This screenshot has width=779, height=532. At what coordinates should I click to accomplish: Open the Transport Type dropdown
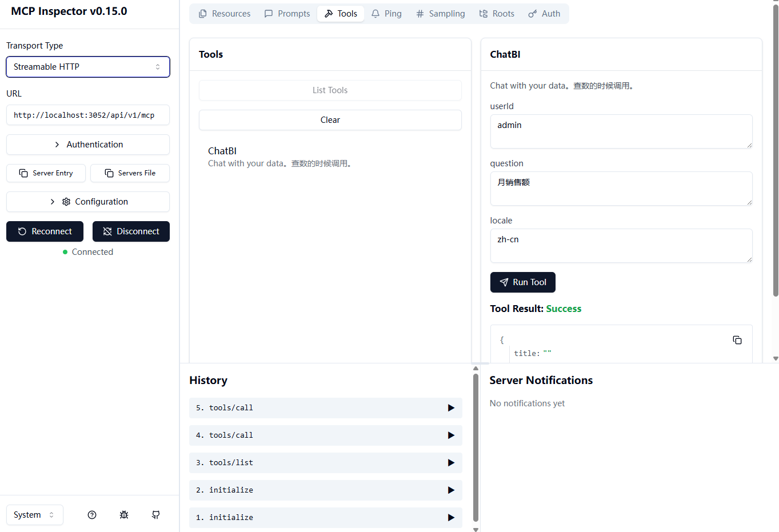point(88,67)
